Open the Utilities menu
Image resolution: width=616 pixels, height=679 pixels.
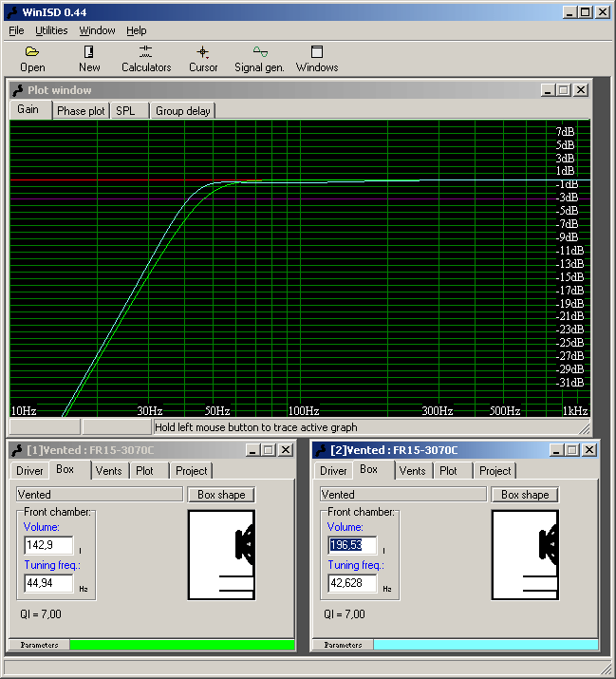click(x=51, y=30)
